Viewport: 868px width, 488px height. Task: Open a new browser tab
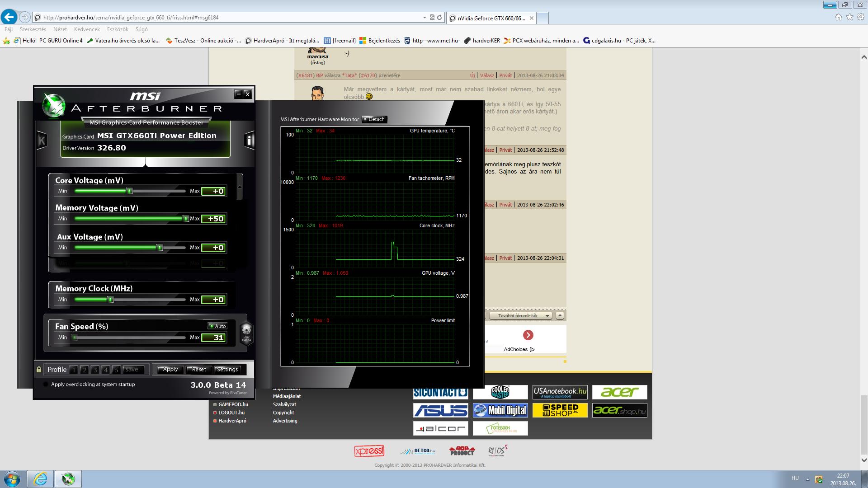542,18
